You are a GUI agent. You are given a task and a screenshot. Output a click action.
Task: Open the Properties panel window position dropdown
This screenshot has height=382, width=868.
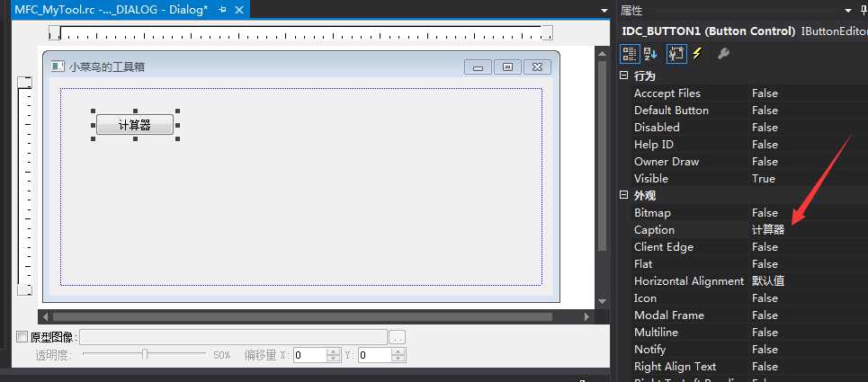click(x=848, y=11)
